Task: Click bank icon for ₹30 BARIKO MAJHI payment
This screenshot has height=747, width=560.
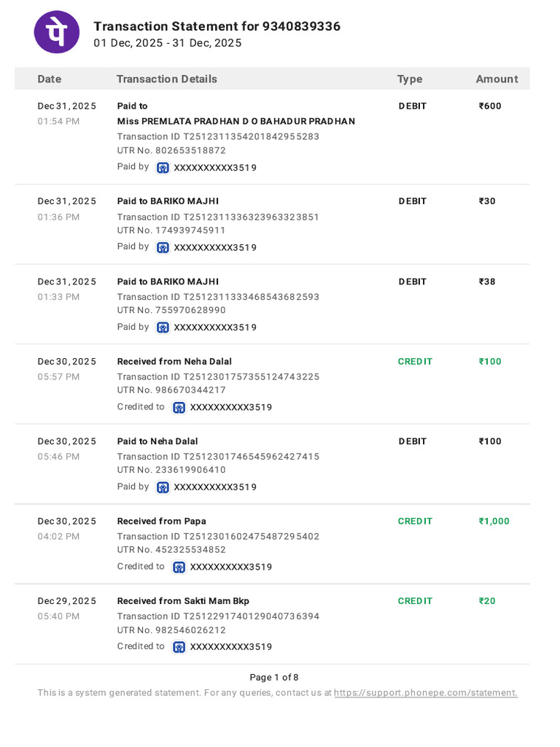Action: [x=163, y=248]
